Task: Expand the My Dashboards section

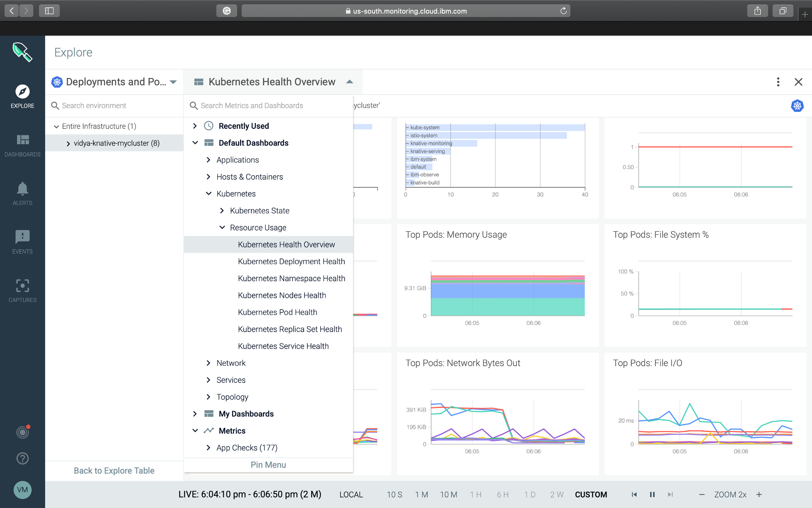Action: (195, 414)
